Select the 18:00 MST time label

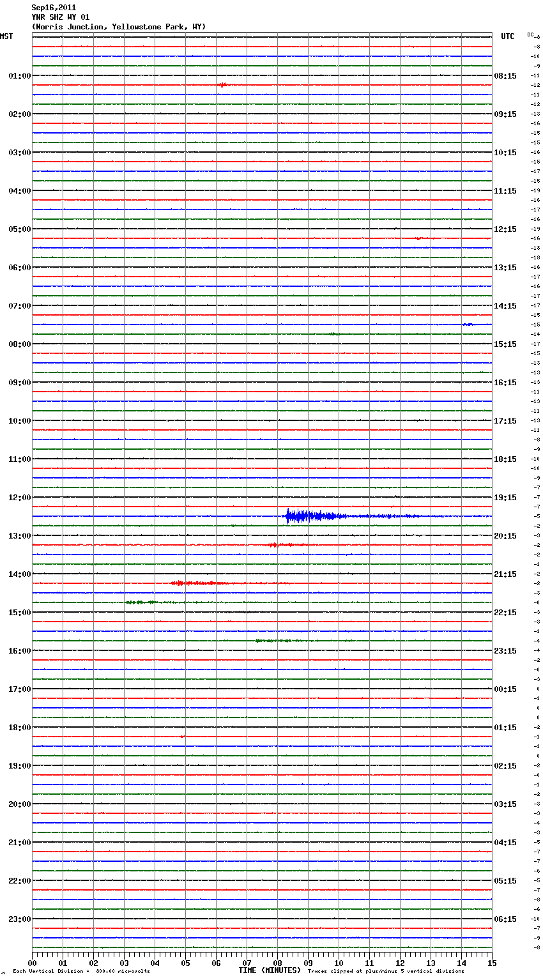tap(20, 727)
